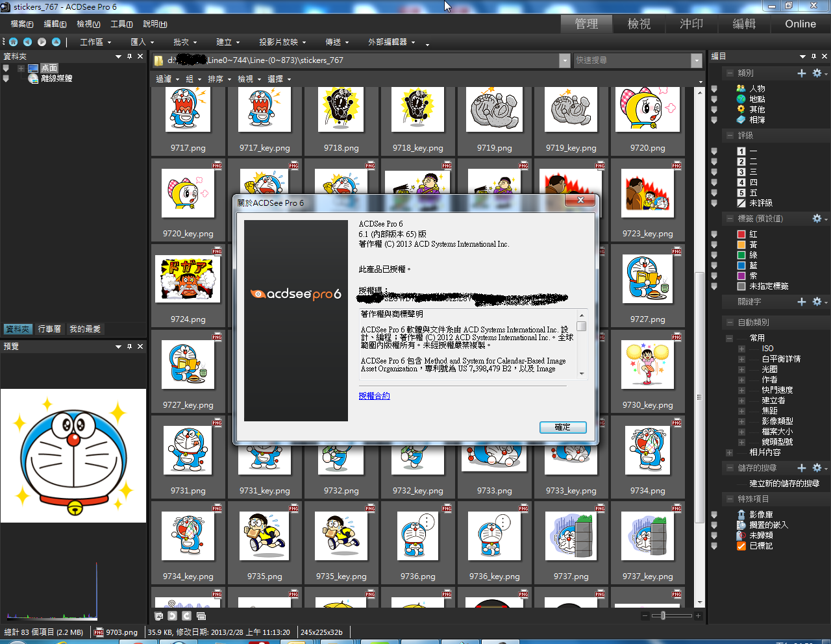Toggle the easy-select marker beside 桌面 folder

coord(6,68)
